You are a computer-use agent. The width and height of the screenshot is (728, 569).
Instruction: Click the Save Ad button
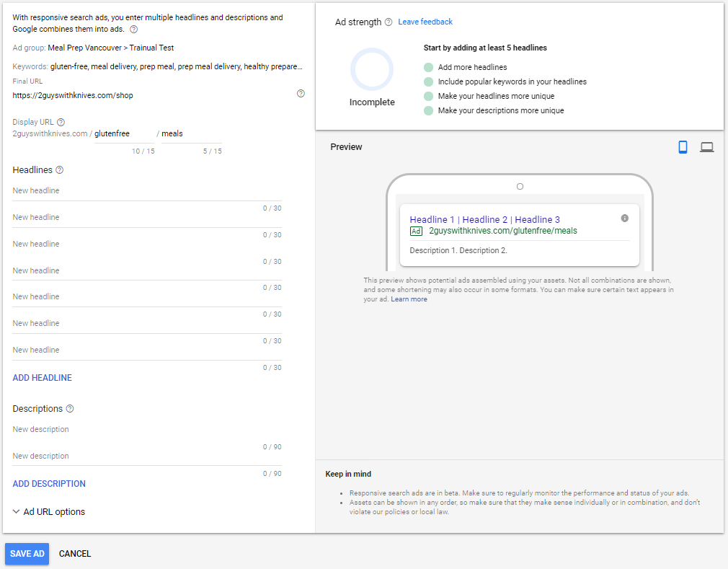(27, 554)
